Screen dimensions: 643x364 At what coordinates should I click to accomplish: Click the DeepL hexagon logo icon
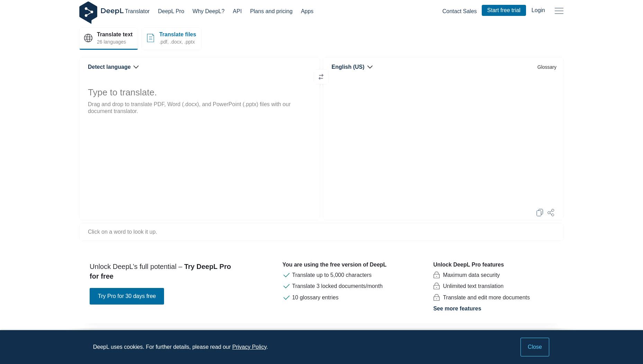click(x=88, y=12)
